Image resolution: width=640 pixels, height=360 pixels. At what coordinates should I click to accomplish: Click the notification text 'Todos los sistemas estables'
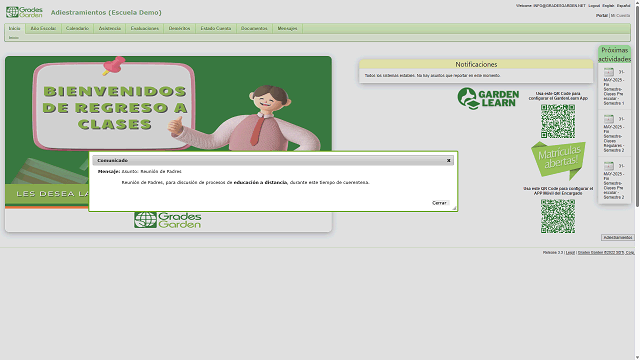[x=432, y=76]
